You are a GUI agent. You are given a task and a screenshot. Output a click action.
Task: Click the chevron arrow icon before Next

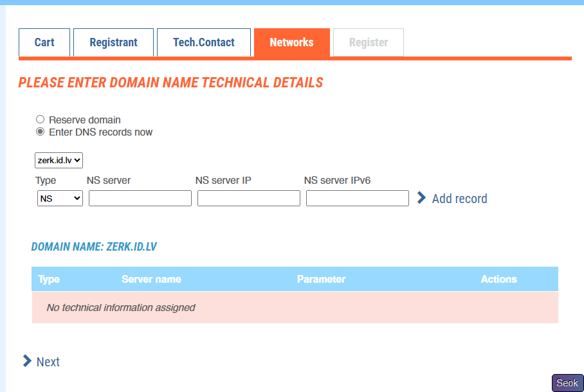tap(27, 361)
